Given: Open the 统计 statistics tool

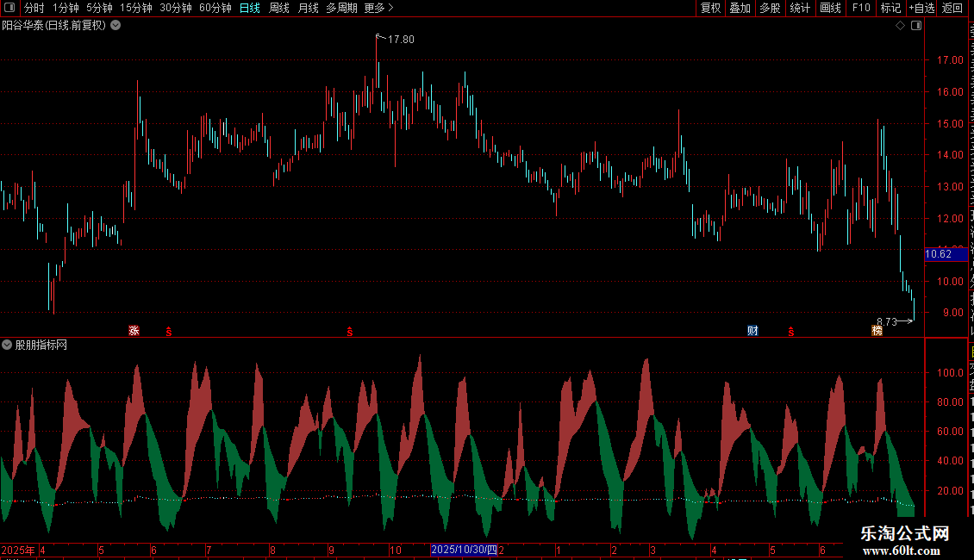Looking at the screenshot, I should (x=800, y=8).
